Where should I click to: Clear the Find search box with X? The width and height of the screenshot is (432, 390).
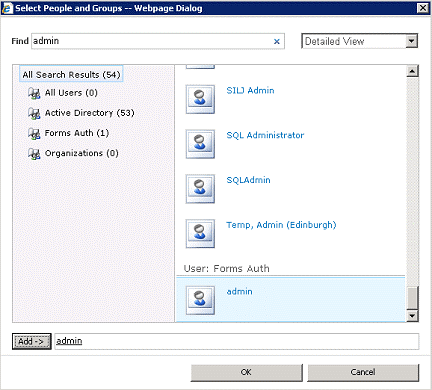[276, 41]
